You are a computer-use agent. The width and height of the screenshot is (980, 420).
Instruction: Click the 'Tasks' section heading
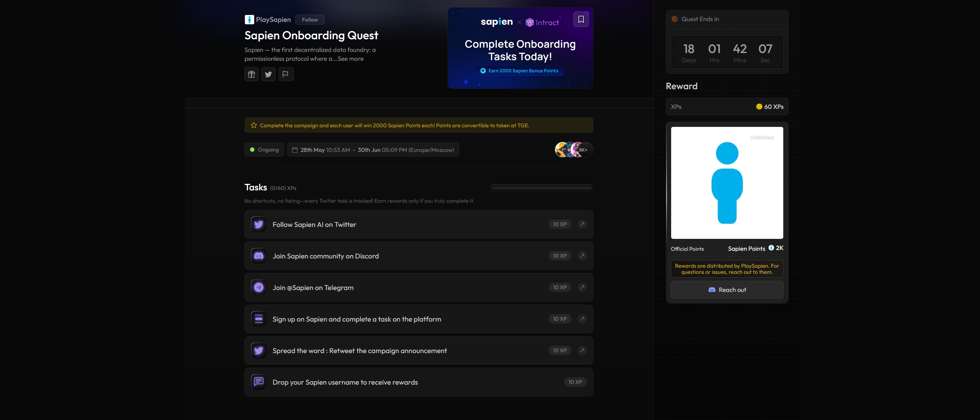click(x=256, y=187)
